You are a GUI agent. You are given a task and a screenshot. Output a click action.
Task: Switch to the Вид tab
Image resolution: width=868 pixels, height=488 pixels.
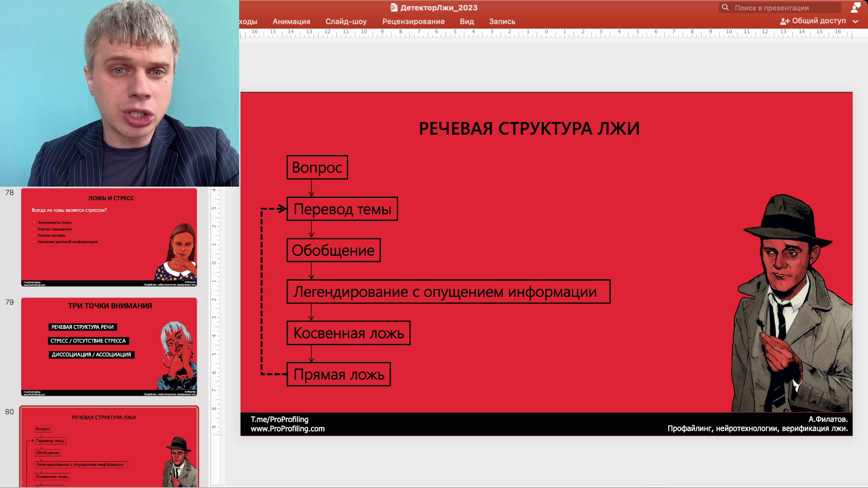click(x=466, y=21)
